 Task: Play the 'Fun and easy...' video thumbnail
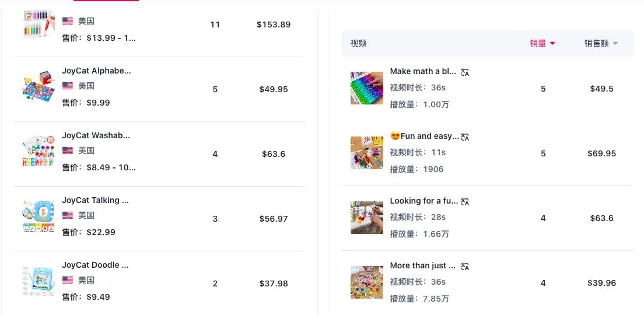point(367,153)
